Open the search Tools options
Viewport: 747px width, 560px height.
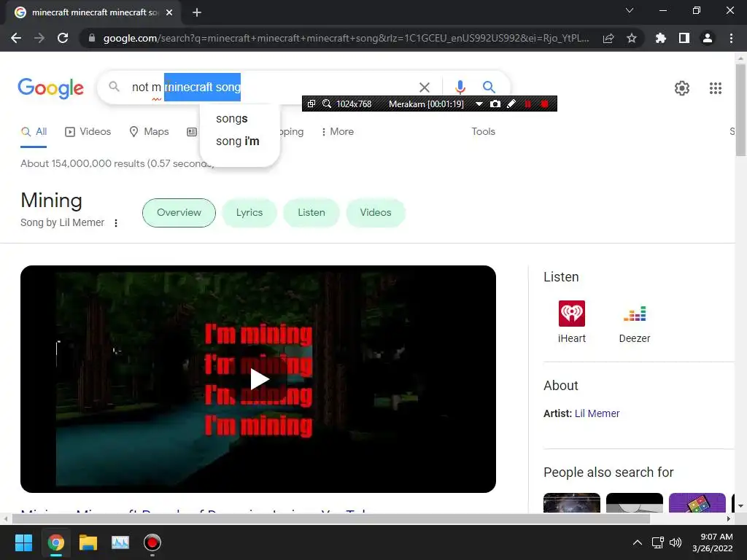(x=483, y=132)
